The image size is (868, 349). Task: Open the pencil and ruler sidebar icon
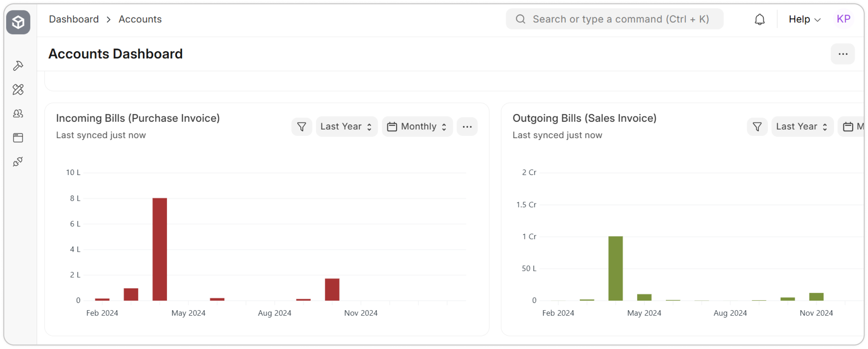click(18, 89)
